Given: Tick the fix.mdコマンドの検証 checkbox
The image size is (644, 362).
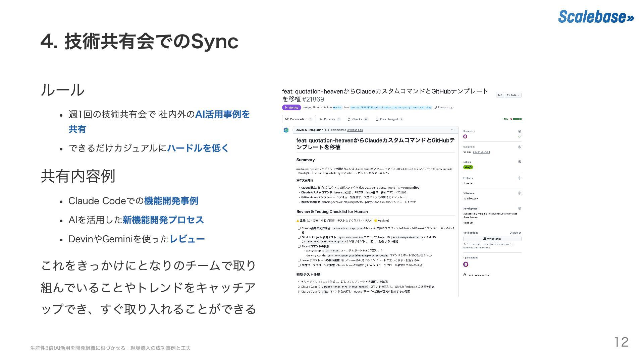Looking at the screenshot, I should coord(299,246).
